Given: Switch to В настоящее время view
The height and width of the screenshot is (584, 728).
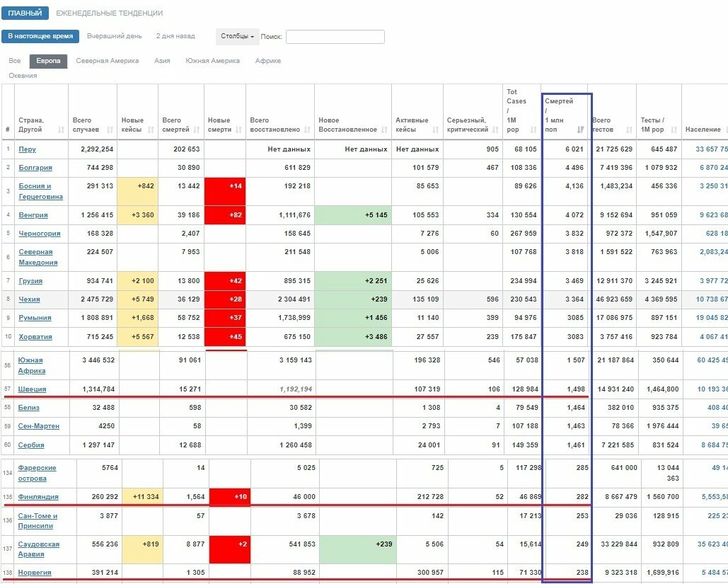Looking at the screenshot, I should pyautogui.click(x=40, y=36).
